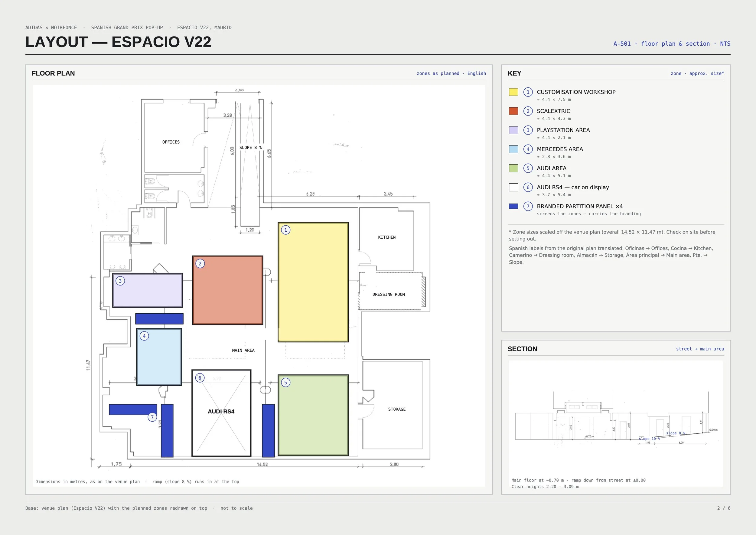Screen dimensions: 756x535
Task: Click the numbered circle 5 in the key
Action: pyautogui.click(x=528, y=168)
